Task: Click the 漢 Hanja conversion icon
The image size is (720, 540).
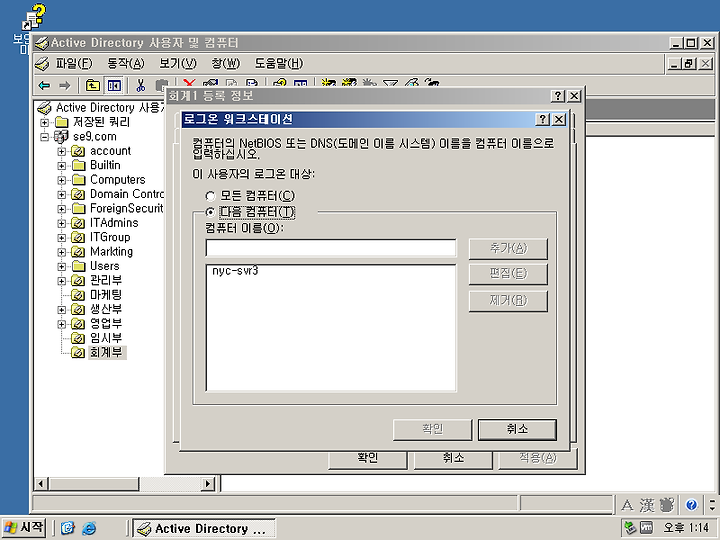Action: pyautogui.click(x=647, y=506)
